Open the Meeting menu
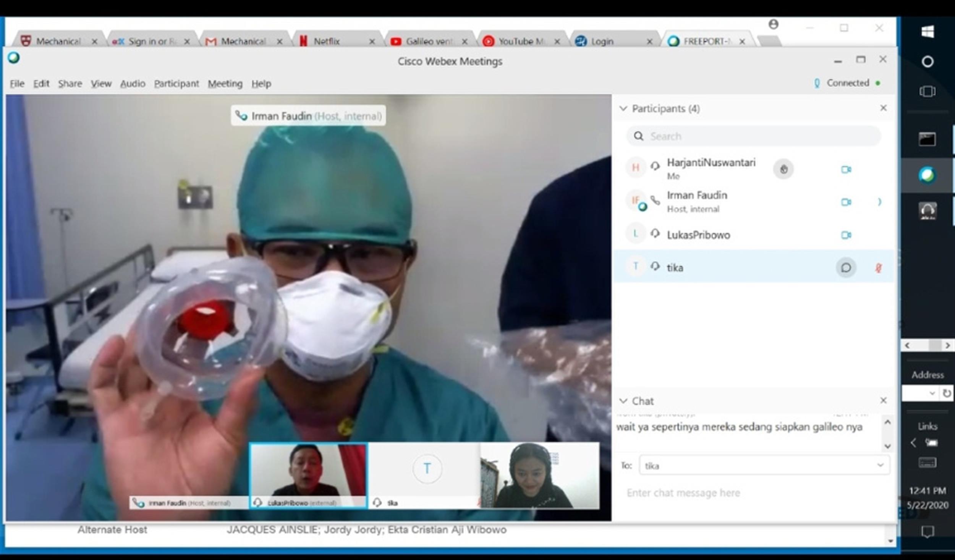The image size is (955, 560). tap(225, 83)
